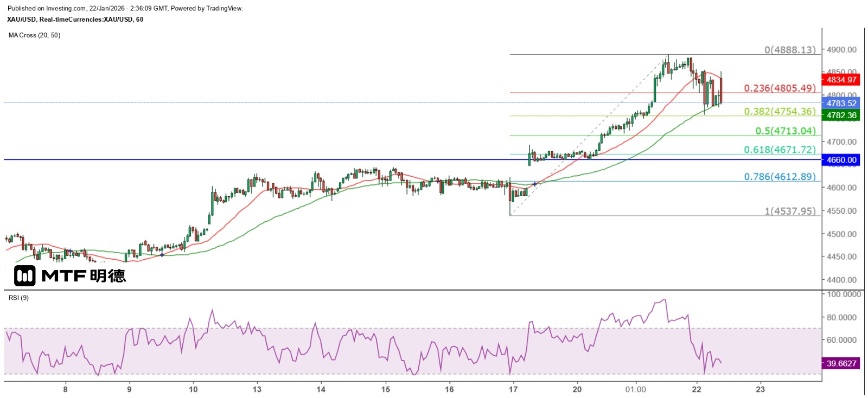Select the 0.618(4671.72) Fibonacci level label
This screenshot has height=398, width=868.
[780, 149]
